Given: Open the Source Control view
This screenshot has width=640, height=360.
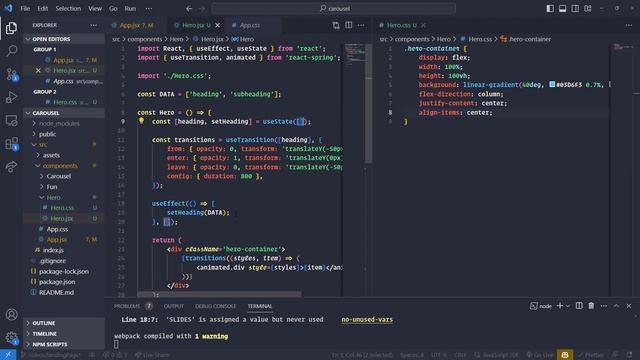Looking at the screenshot, I should click(x=11, y=74).
